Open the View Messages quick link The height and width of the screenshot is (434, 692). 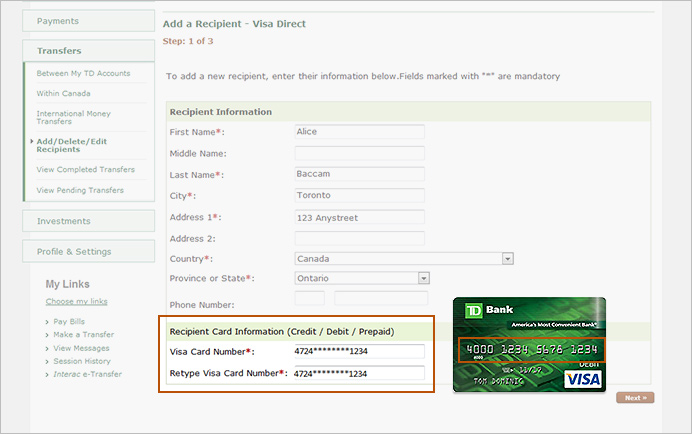point(81,348)
